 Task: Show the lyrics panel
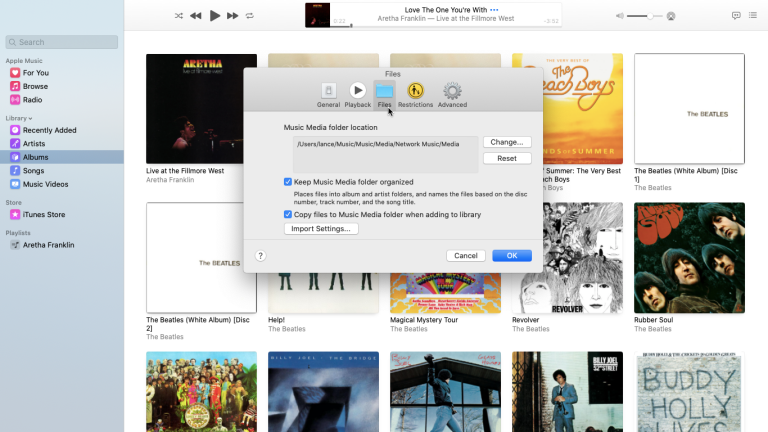736,16
